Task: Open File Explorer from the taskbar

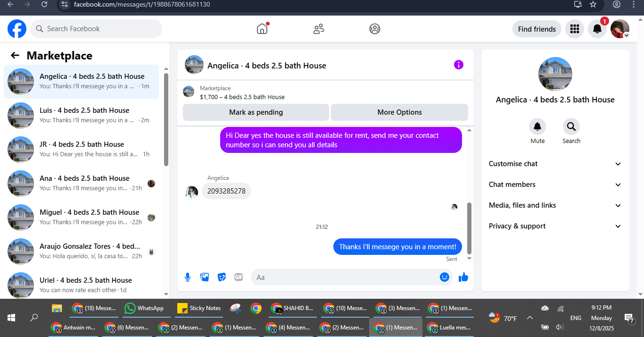Action: coord(57,308)
